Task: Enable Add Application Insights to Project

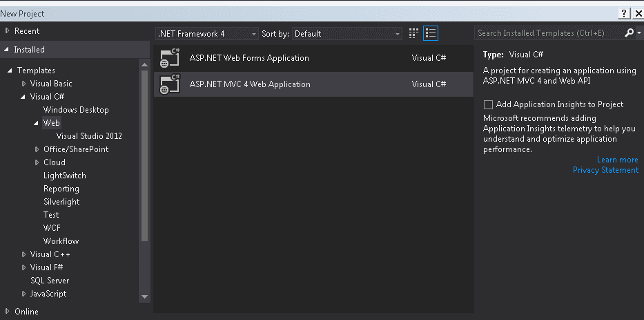Action: pos(488,104)
